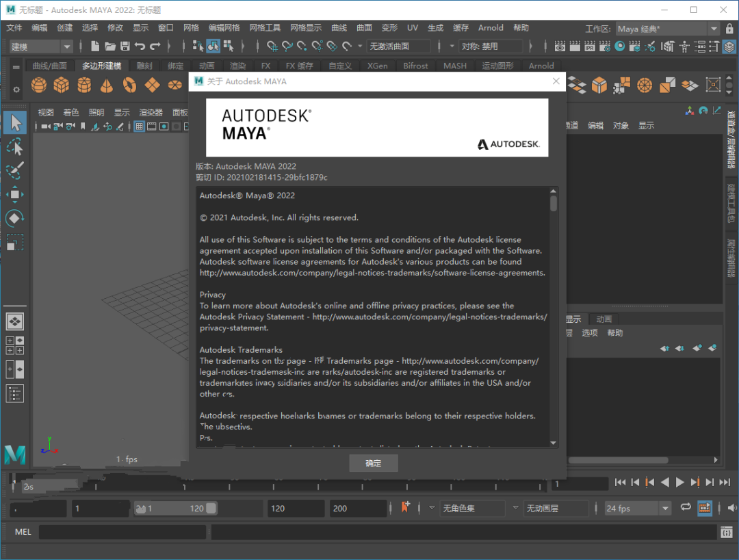Click the Undo arrow icon

140,46
